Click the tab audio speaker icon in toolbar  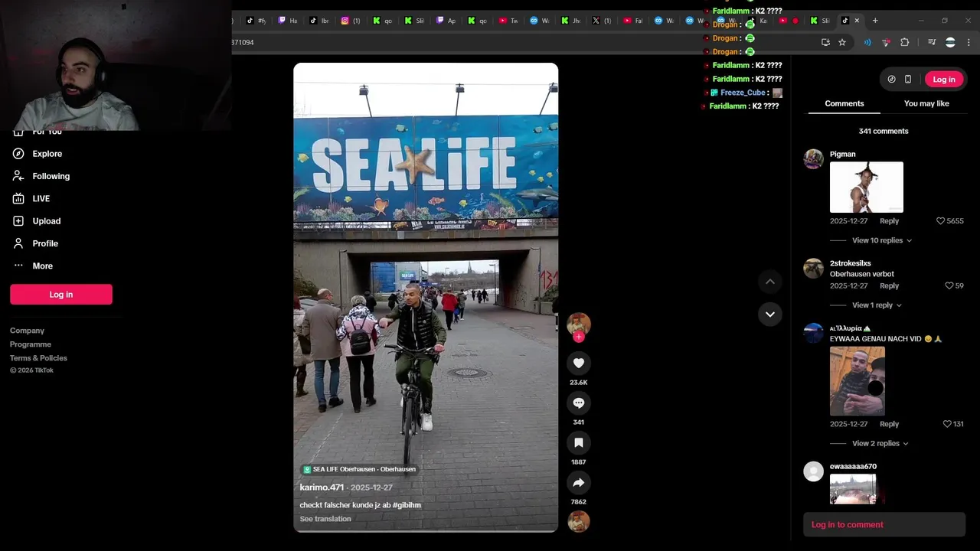click(x=867, y=42)
